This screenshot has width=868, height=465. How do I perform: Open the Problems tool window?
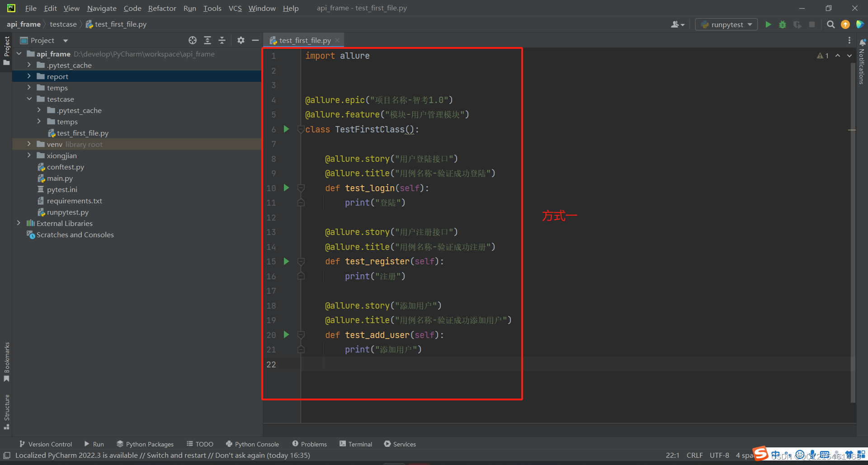coord(310,444)
